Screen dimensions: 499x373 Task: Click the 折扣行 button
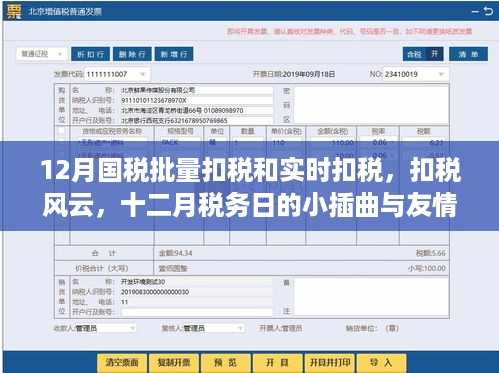coord(90,54)
